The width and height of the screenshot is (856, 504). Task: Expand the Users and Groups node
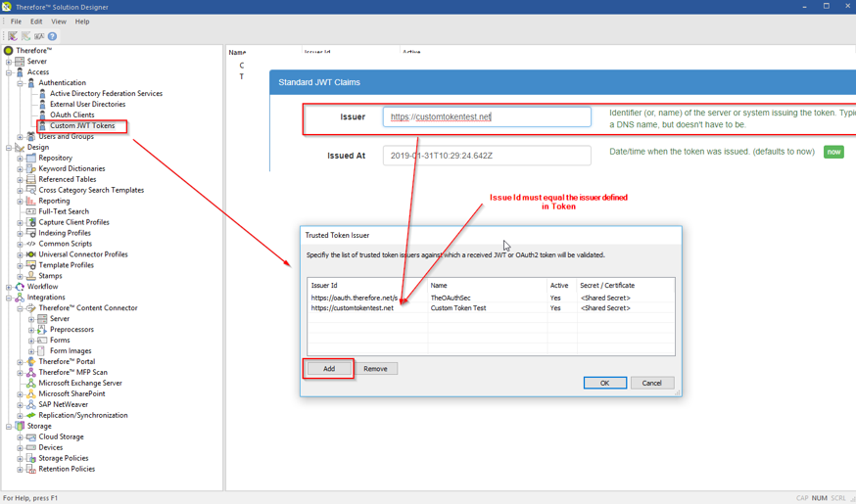click(x=20, y=137)
